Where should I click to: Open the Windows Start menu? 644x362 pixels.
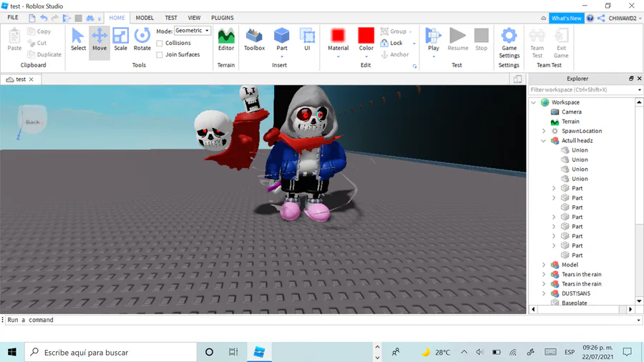point(12,352)
